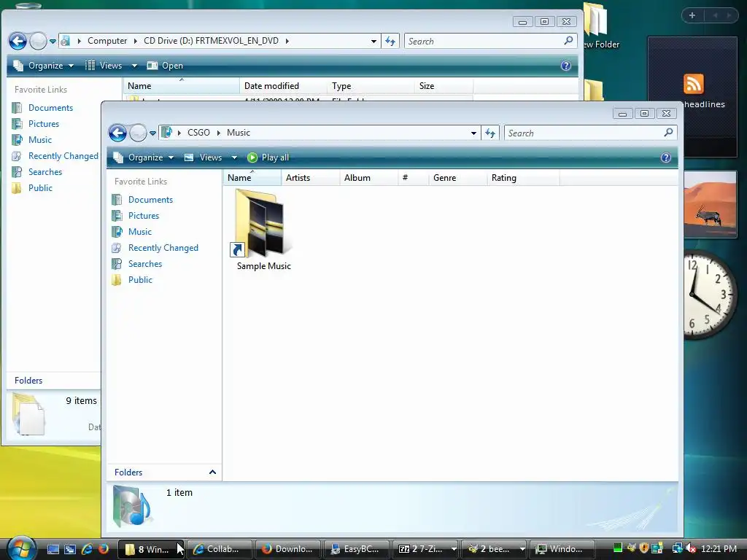Open Searches in CD Drive window sidebar
The image size is (747, 560).
coord(44,172)
